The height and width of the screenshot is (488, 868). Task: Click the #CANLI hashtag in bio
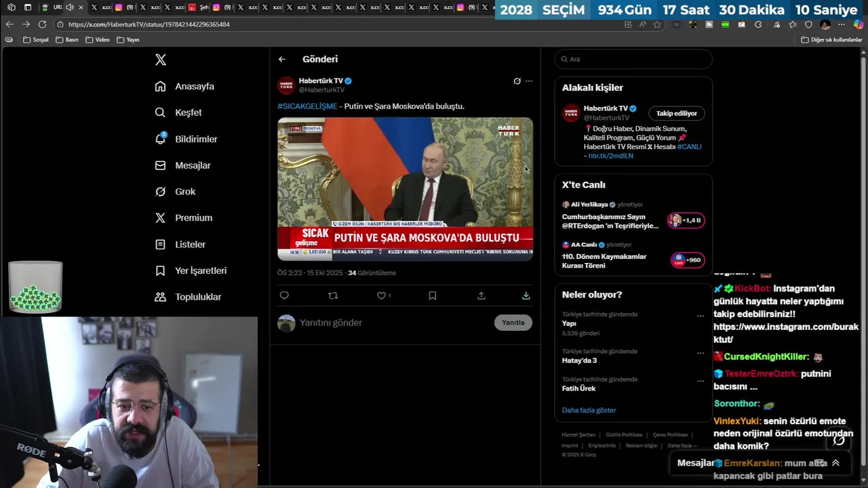coord(690,146)
